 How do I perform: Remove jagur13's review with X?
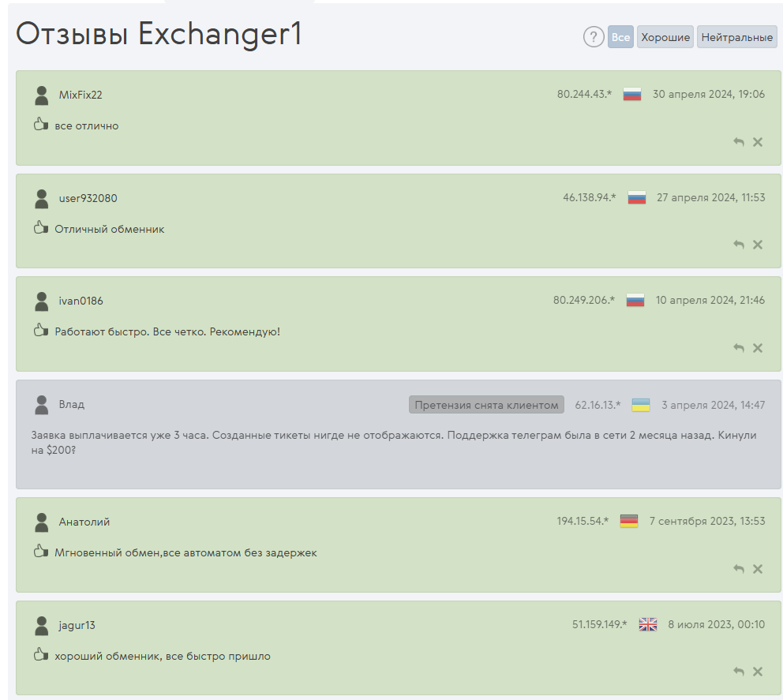coord(758,672)
